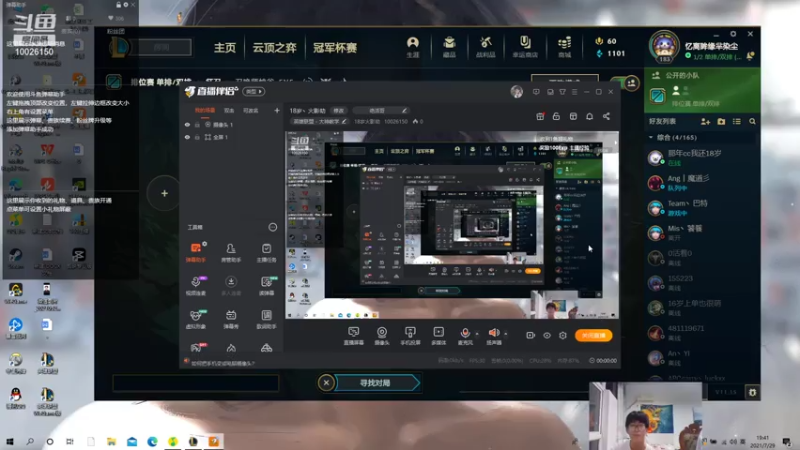The image size is (800, 450).
Task: Open 弹幕秀 tool icon
Action: click(231, 319)
